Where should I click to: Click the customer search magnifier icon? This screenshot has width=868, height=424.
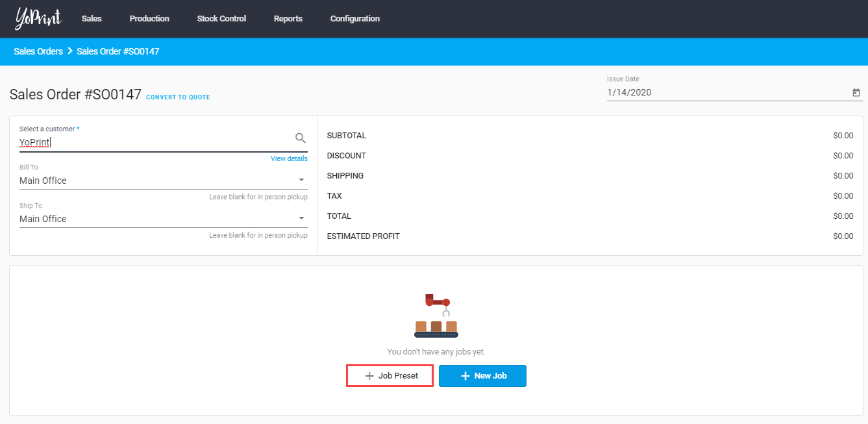pos(301,138)
